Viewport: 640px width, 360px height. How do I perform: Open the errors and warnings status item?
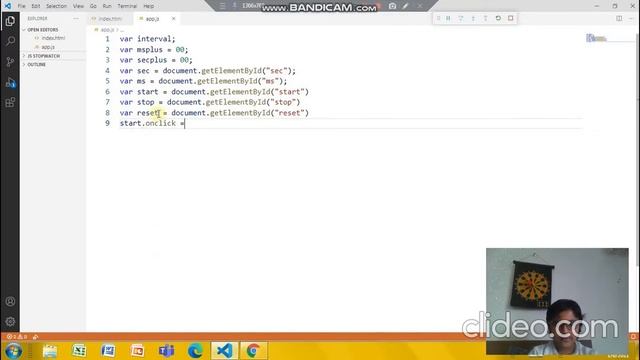[16, 337]
